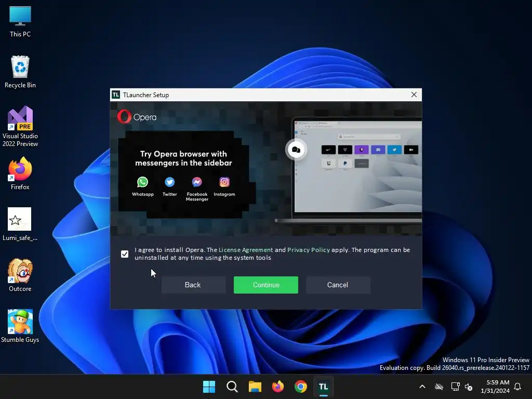The width and height of the screenshot is (532, 399).
Task: Open File Explorer from the taskbar
Action: (x=255, y=387)
